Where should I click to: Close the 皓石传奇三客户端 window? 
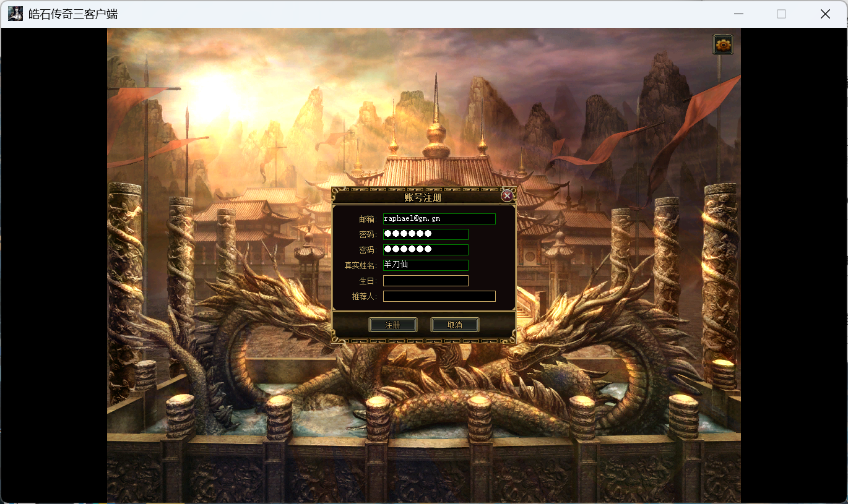point(825,14)
